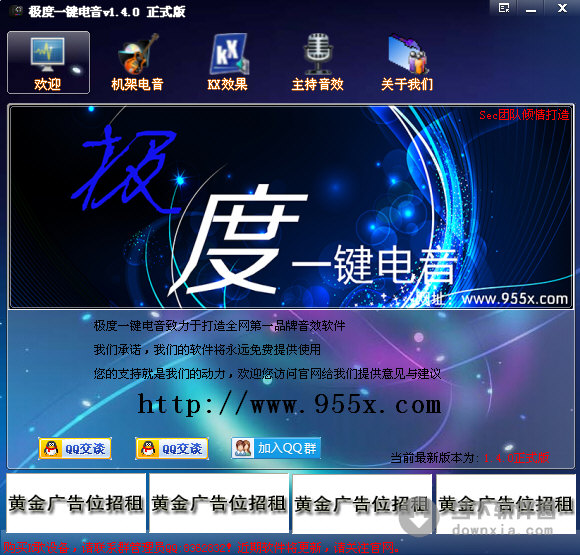Select the 主持音效 microphone tab
Image resolution: width=580 pixels, height=555 pixels.
click(317, 63)
